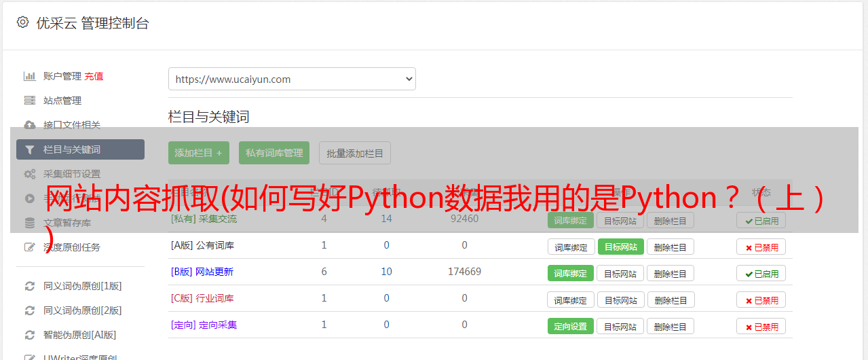Open the [B版] 网站更新 column name
This screenshot has height=360, width=868.
pos(202,272)
